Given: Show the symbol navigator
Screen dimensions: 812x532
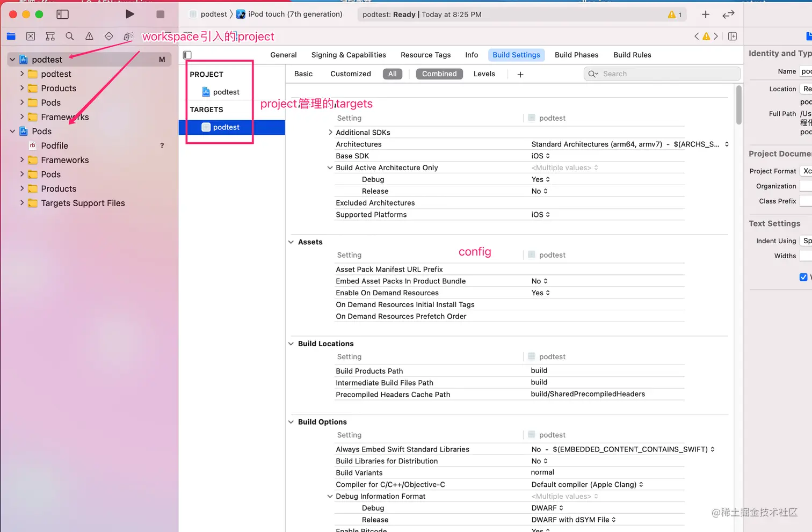Looking at the screenshot, I should (x=50, y=36).
